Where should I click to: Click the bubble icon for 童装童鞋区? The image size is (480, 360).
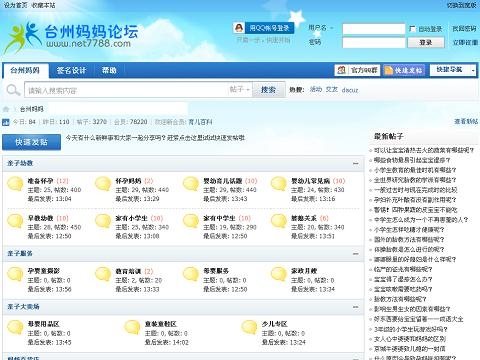coord(132,327)
